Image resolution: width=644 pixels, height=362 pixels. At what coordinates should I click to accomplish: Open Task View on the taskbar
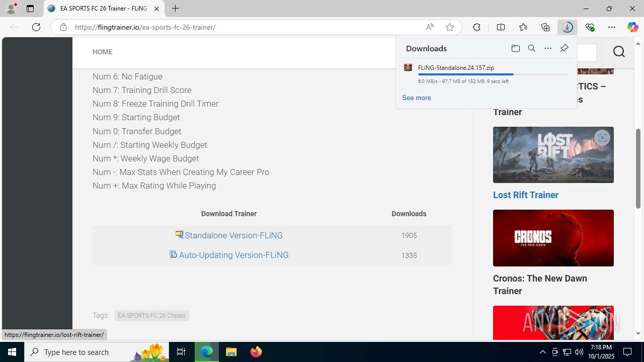(x=181, y=352)
